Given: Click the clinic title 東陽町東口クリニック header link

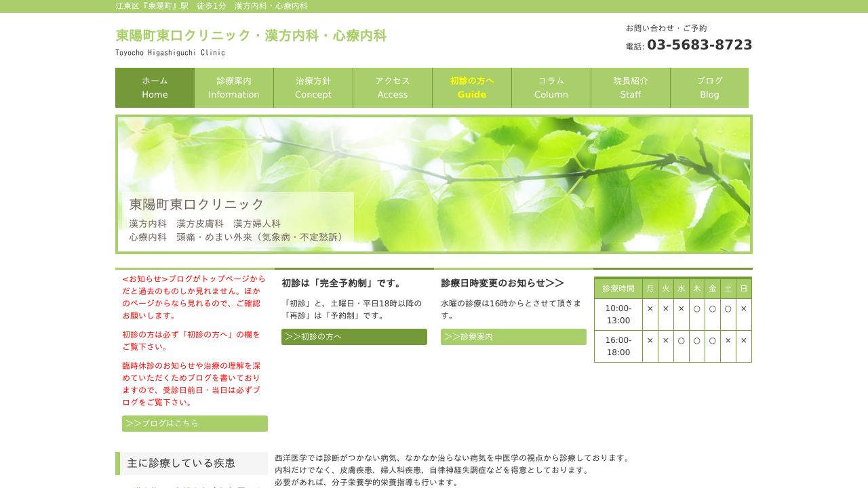Looking at the screenshot, I should 251,36.
